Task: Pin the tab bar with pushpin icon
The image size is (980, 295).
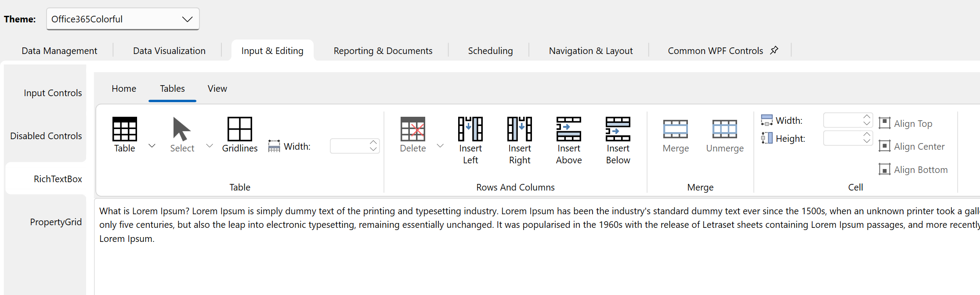Action: [x=774, y=50]
